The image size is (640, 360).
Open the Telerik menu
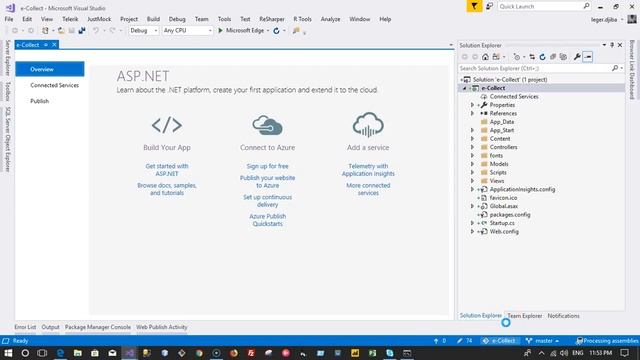[70, 19]
